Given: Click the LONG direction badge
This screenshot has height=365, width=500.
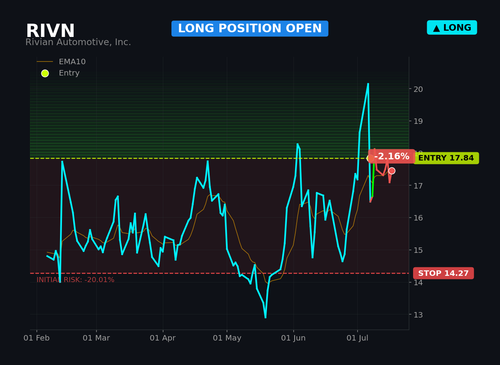Looking at the screenshot, I should coord(452,28).
